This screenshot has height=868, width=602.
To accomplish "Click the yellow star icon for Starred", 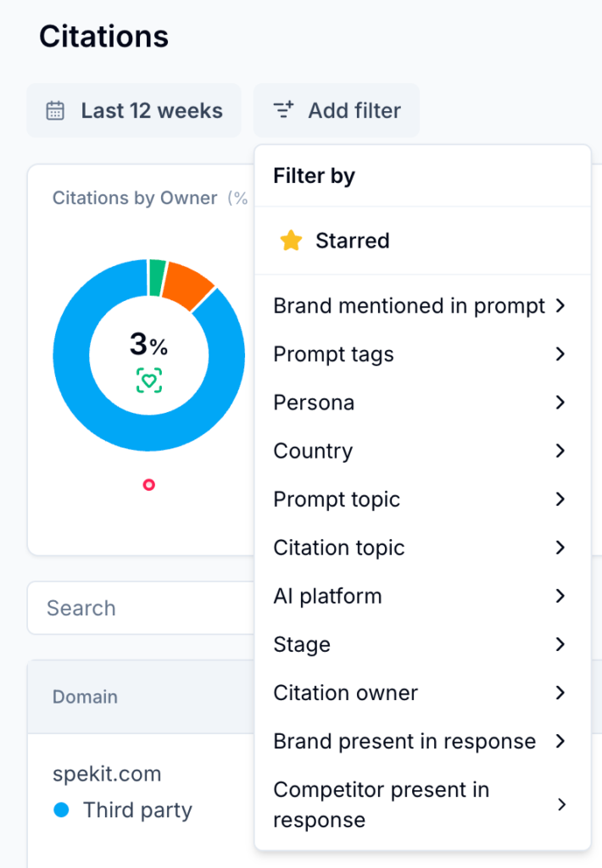I will tap(291, 241).
